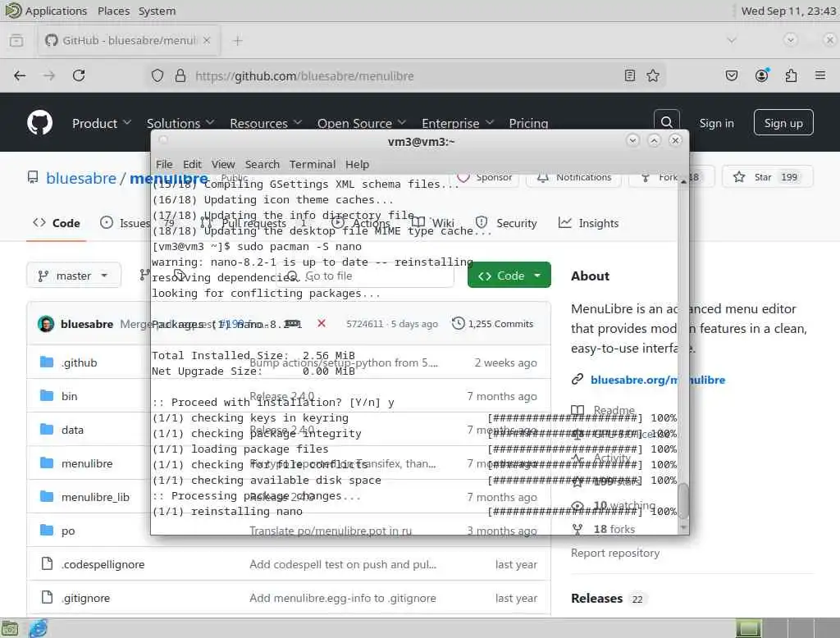Bookmark this page with star icon
This screenshot has width=840, height=638.
click(652, 75)
